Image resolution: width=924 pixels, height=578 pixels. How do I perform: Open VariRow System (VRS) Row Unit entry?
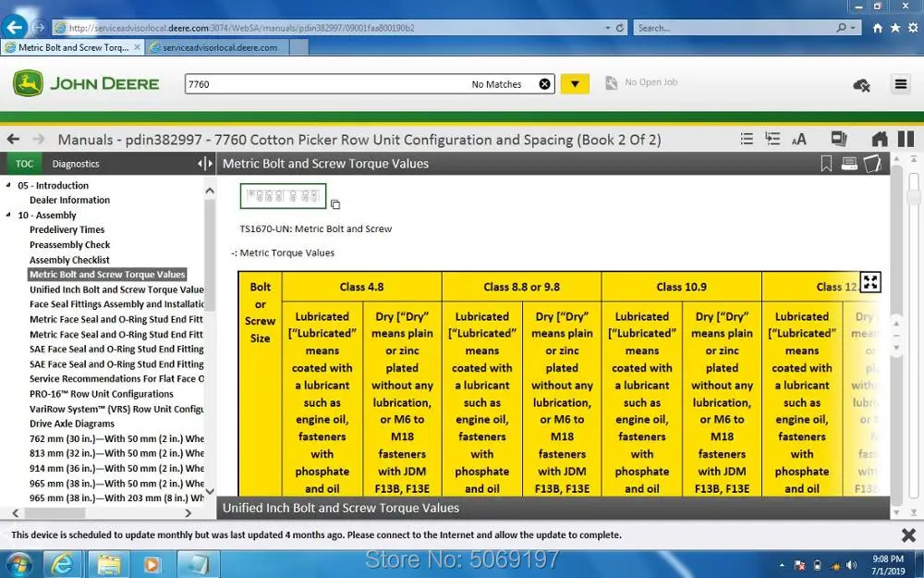(116, 409)
